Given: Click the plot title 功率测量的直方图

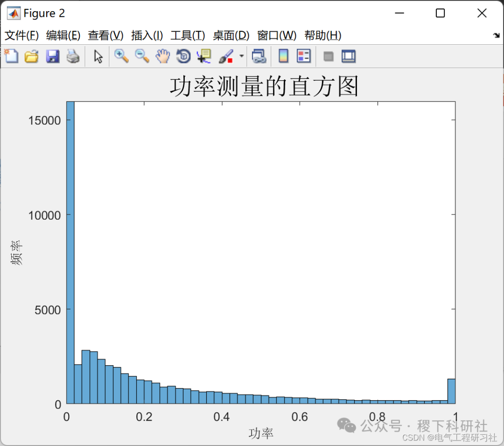Looking at the screenshot, I should pyautogui.click(x=264, y=86).
